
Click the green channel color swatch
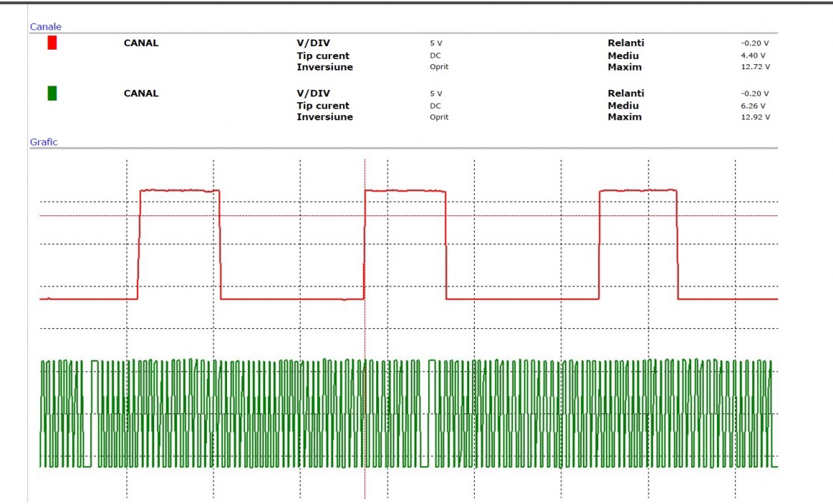(x=52, y=94)
